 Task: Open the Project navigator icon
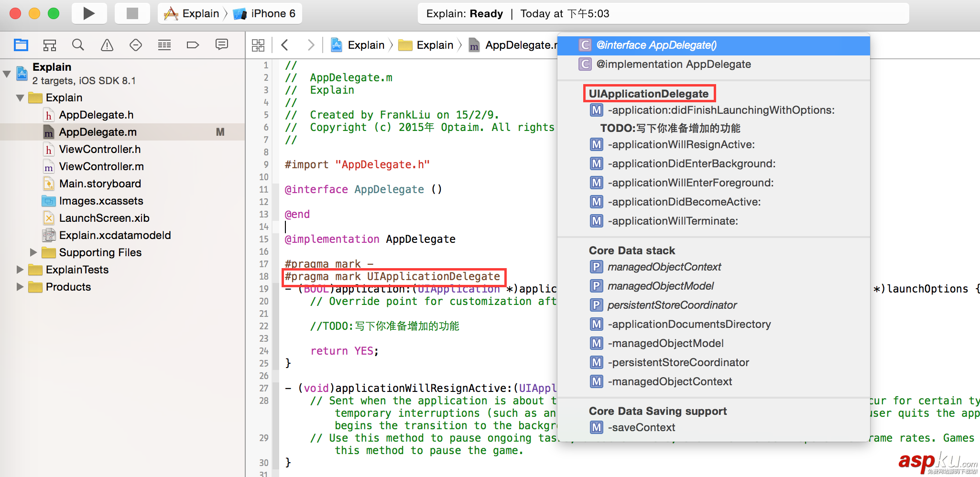point(21,45)
